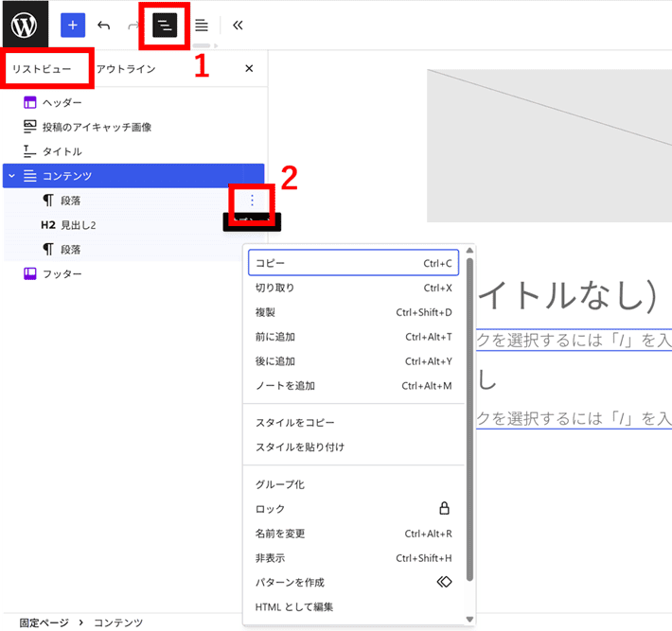Screen dimensions: 672x631
Task: Click 固定ページ in the breadcrumb
Action: coord(44,622)
